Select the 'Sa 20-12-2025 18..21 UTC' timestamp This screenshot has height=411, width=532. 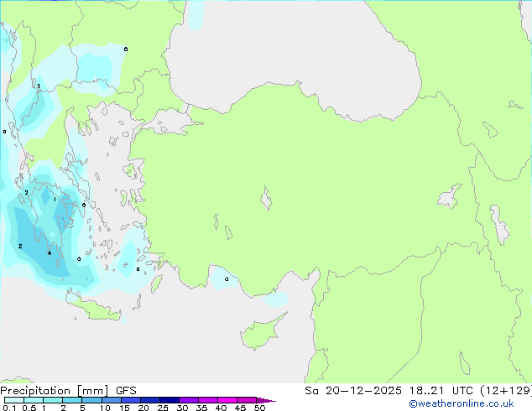(x=389, y=391)
